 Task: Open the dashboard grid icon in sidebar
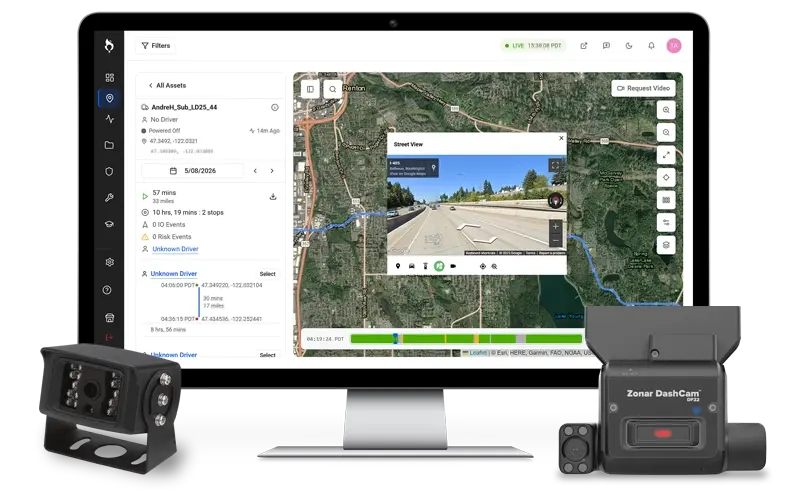click(110, 78)
